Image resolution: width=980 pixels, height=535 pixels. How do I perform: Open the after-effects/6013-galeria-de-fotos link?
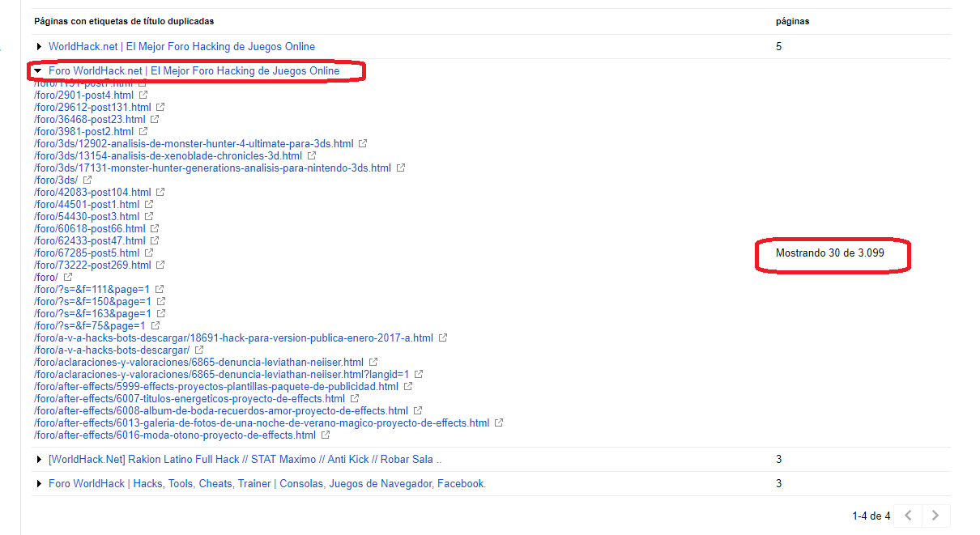click(x=262, y=422)
